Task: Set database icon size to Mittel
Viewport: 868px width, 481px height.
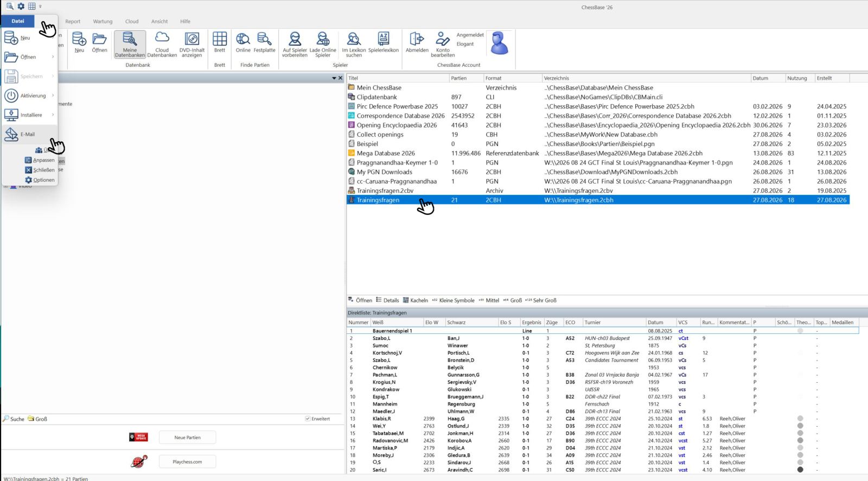Action: 489,300
